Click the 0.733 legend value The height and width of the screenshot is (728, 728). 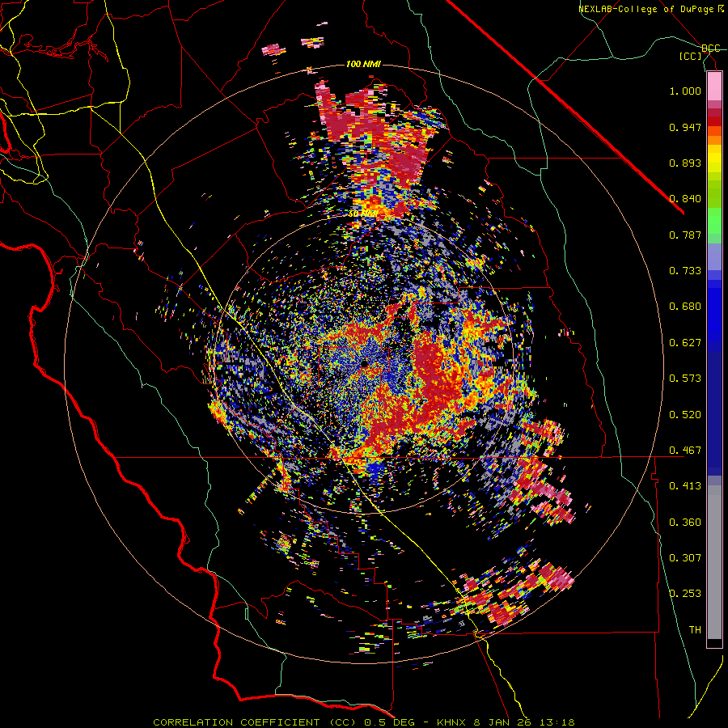[x=685, y=271]
